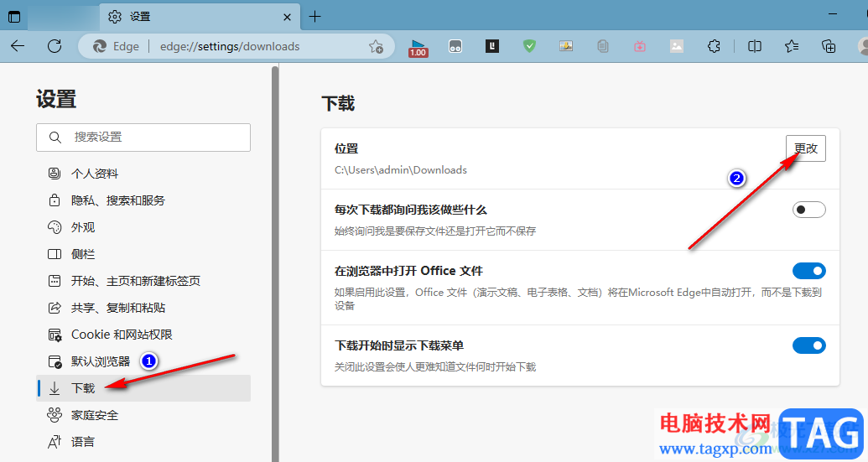Disable 下载开始时显示下载菜单 toggle
The width and height of the screenshot is (868, 462).
pos(808,345)
